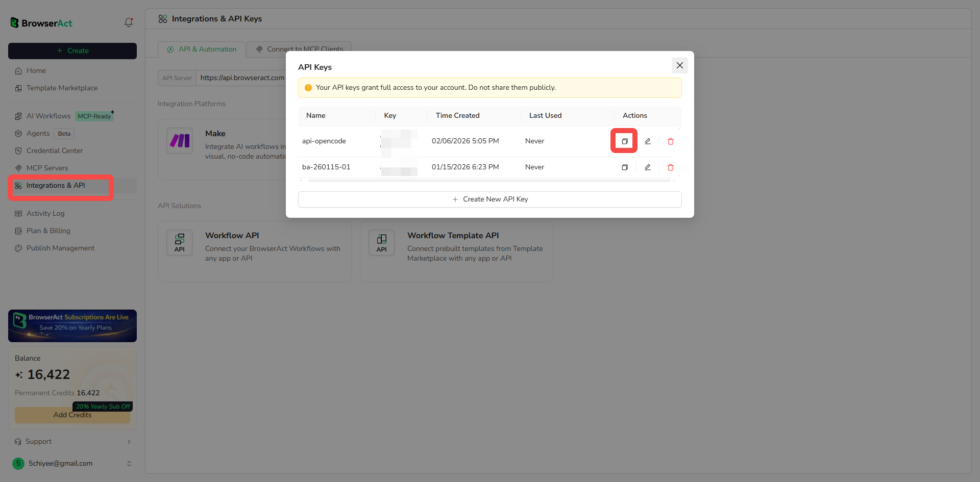Open the Agents section
The image size is (980, 482).
(38, 133)
